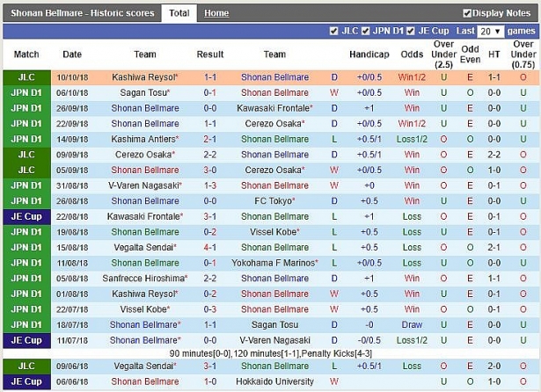Open Kashima Antlers team link
The height and width of the screenshot is (392, 541).
(145, 139)
